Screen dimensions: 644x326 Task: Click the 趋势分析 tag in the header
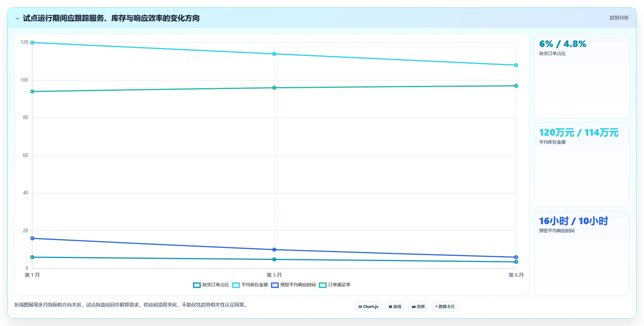pyautogui.click(x=619, y=18)
